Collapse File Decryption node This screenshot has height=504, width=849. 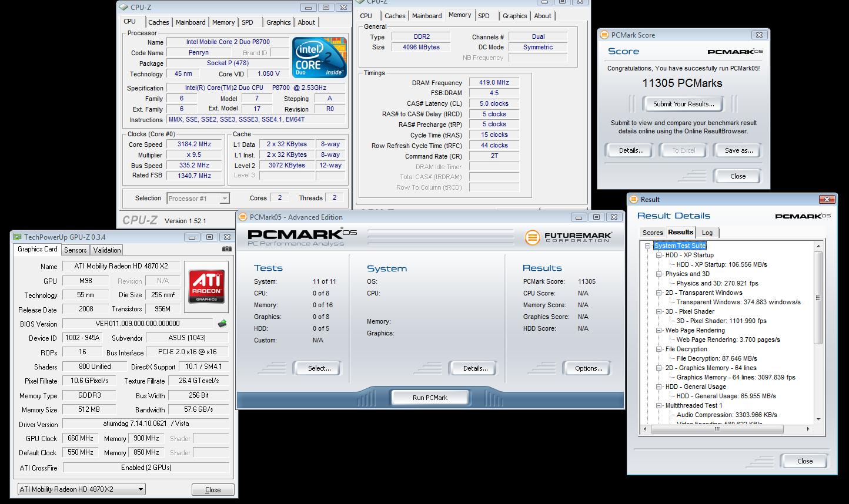click(x=659, y=350)
